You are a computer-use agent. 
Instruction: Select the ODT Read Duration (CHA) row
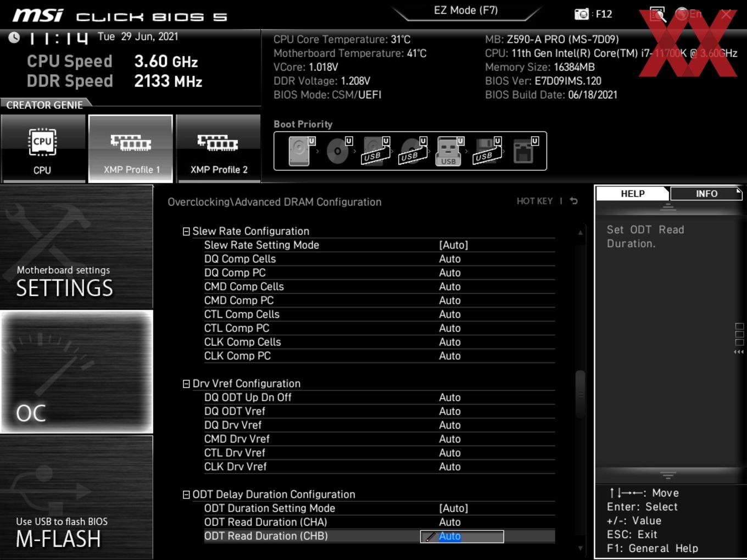[x=380, y=522]
